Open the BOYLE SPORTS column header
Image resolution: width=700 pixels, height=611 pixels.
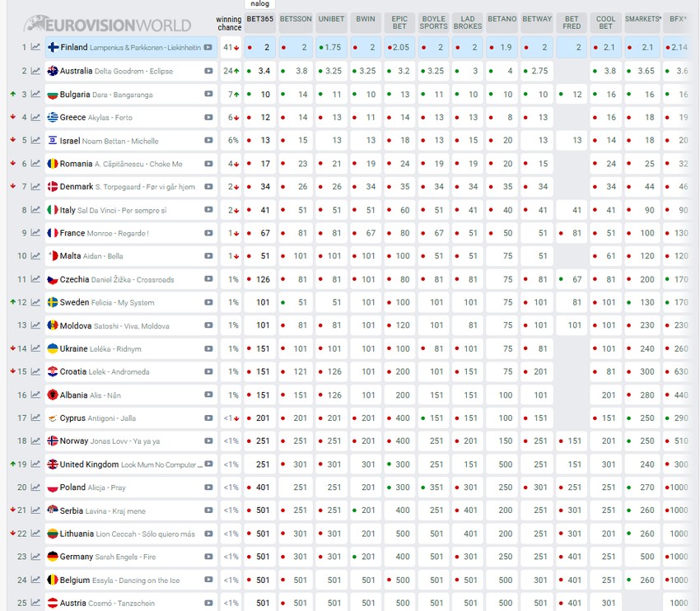pyautogui.click(x=433, y=22)
